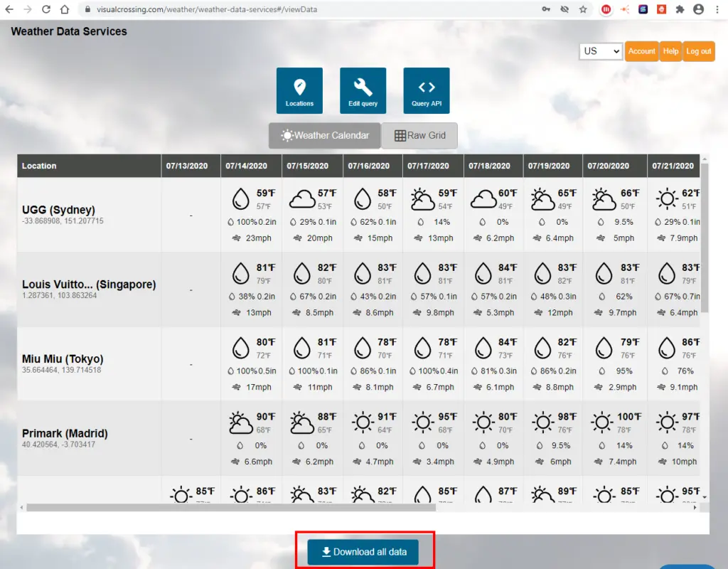Open Chrome three-dot menu
The height and width of the screenshot is (569, 728).
[717, 10]
